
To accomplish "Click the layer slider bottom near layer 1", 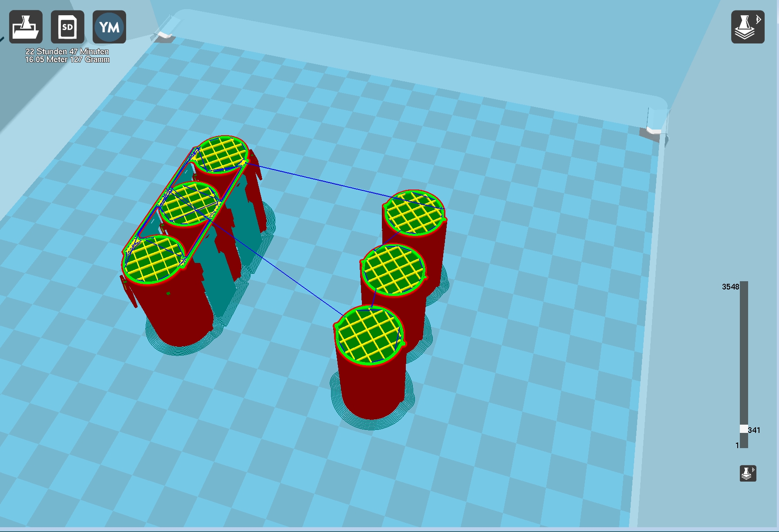I will pos(744,444).
